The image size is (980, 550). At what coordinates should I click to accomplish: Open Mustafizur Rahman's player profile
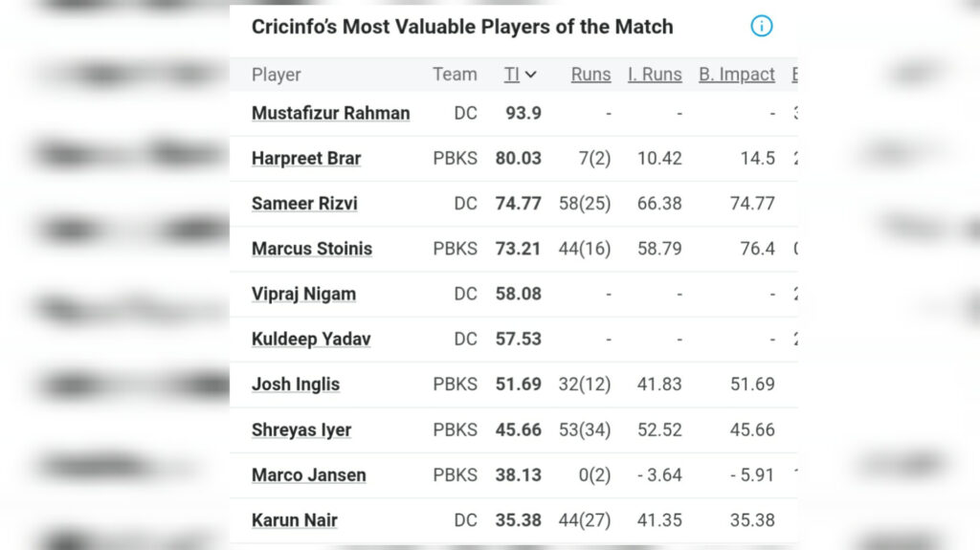point(330,113)
